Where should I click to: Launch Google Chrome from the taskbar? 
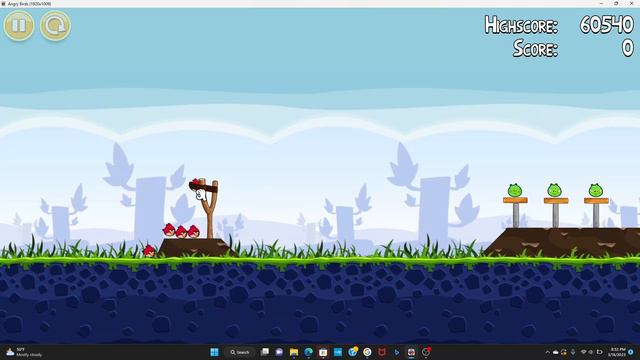pyautogui.click(x=367, y=352)
